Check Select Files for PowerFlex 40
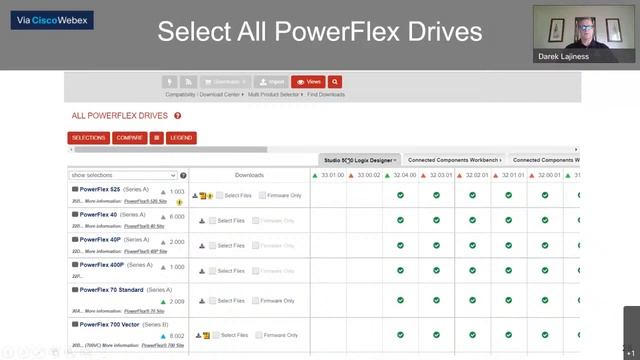Screen dimensions: 640x360 coord(213,221)
